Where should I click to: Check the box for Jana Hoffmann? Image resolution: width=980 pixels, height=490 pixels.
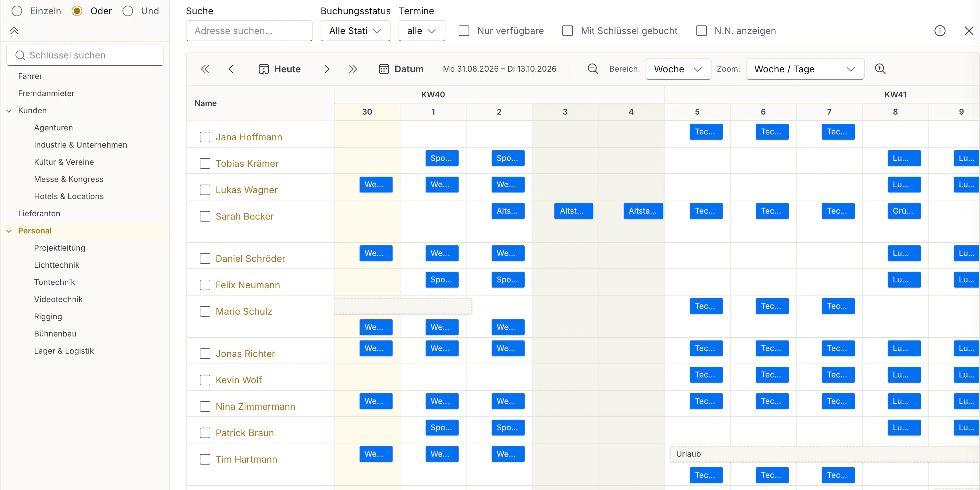(205, 137)
